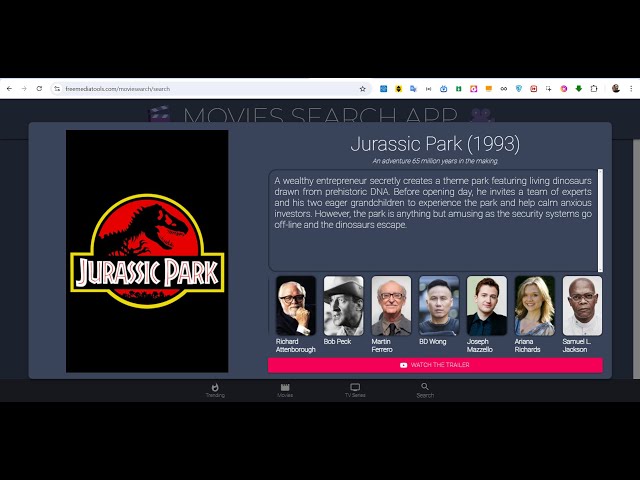Open Martin Ferrero's cast portrait
This screenshot has width=640, height=480.
pos(391,306)
